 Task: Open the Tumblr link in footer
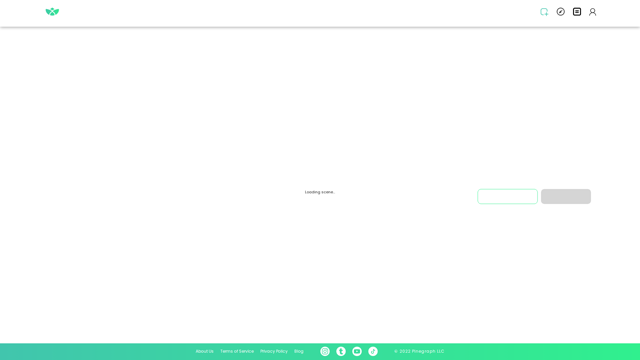point(341,351)
